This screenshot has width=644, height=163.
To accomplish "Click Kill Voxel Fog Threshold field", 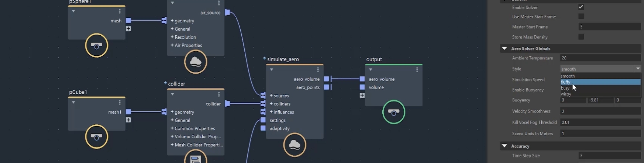I will (x=600, y=122).
